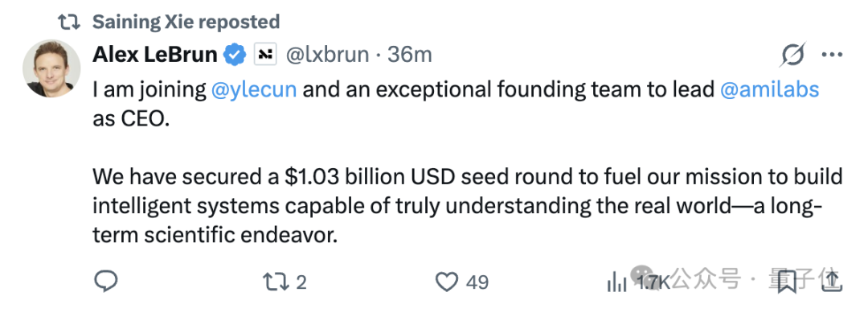
Task: Click the Alex LeBrun display name
Action: pyautogui.click(x=155, y=54)
